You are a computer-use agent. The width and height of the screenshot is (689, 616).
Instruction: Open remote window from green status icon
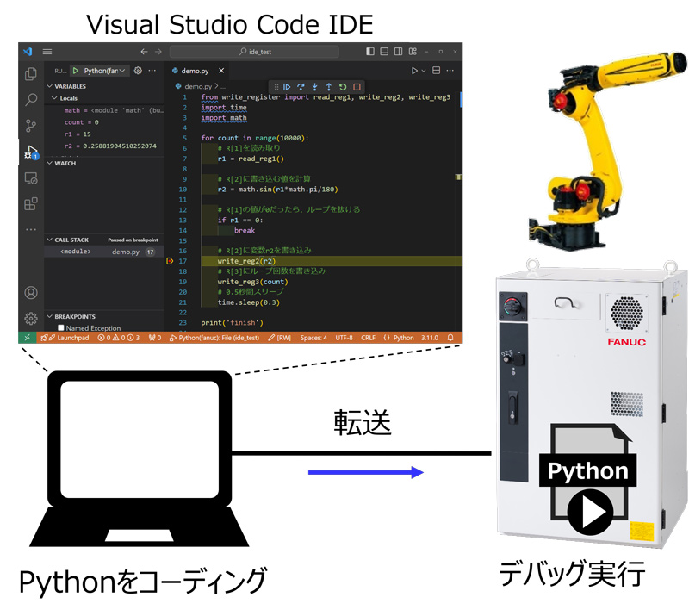[x=27, y=338]
